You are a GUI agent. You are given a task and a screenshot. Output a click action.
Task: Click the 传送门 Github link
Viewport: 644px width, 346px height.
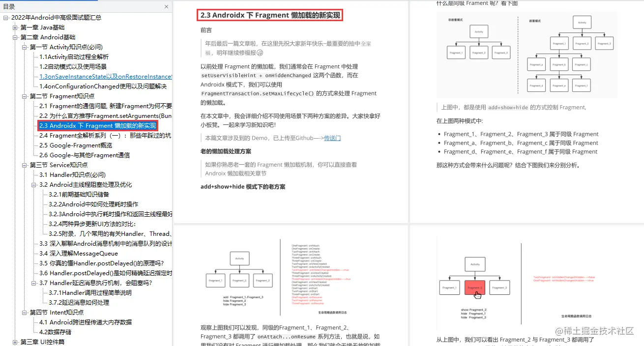(332, 138)
